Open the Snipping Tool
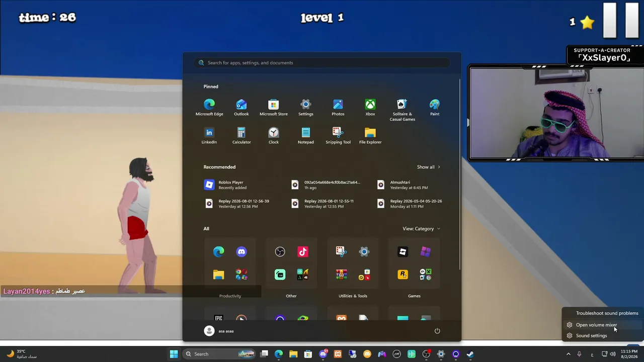Image resolution: width=644 pixels, height=362 pixels. 338,136
